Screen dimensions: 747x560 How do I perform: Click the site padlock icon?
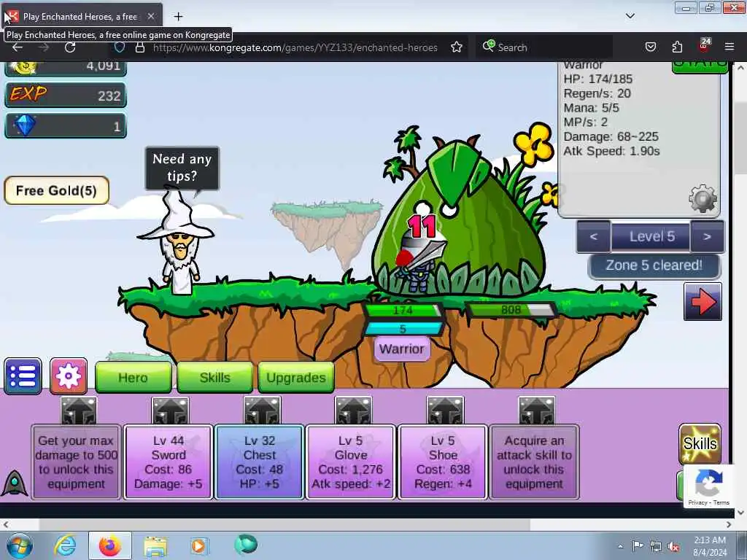click(139, 47)
